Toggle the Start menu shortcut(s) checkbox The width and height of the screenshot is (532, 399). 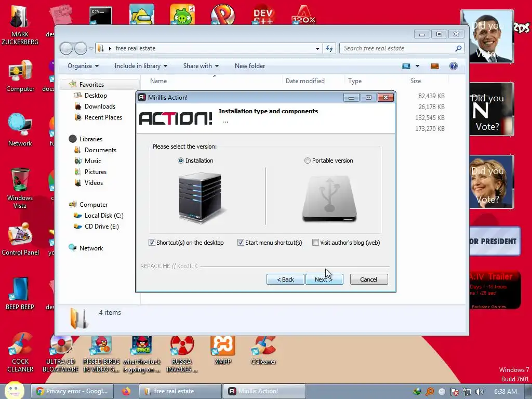241,242
